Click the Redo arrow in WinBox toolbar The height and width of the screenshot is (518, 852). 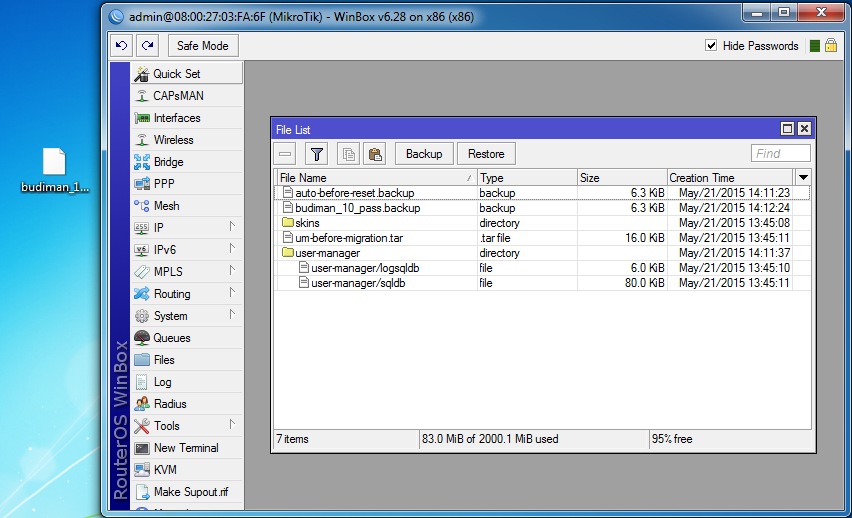click(147, 46)
